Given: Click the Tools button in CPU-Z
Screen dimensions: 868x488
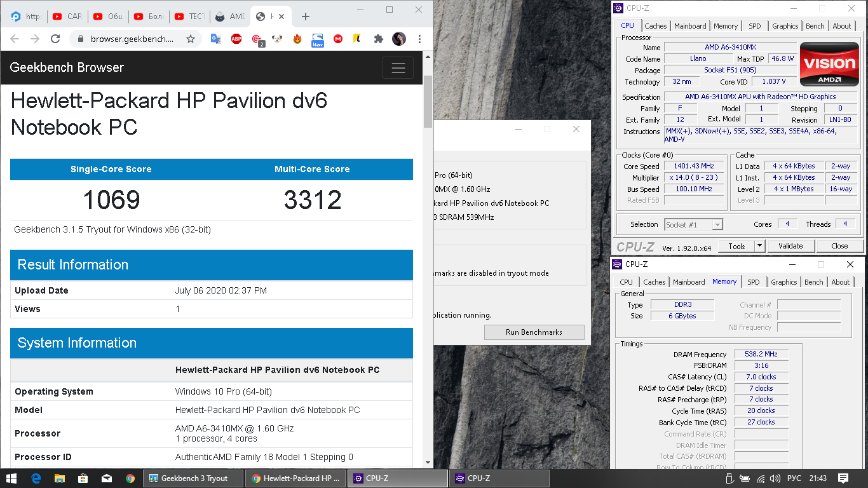Looking at the screenshot, I should (x=736, y=246).
